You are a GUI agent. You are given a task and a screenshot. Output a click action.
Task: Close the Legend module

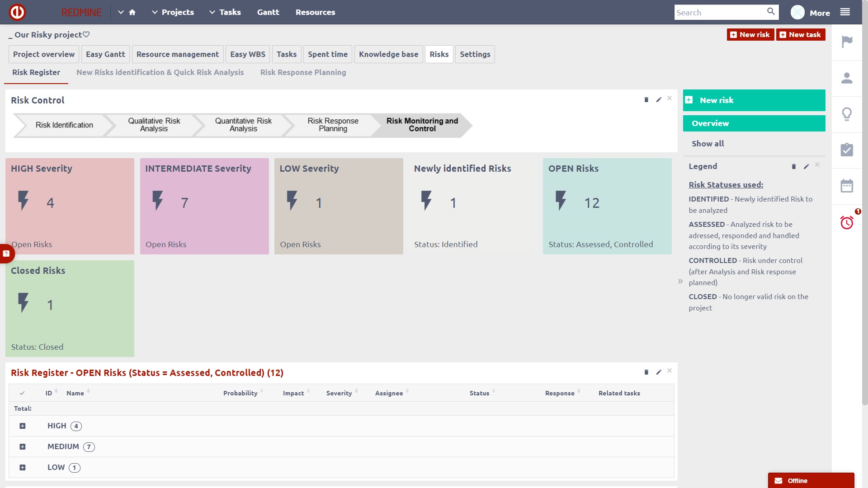click(x=817, y=165)
